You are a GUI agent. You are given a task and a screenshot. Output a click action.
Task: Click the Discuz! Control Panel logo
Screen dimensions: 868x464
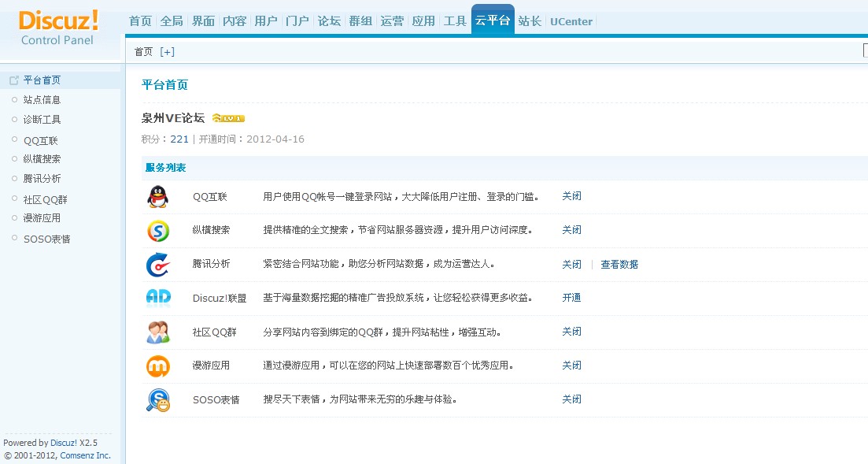(58, 28)
